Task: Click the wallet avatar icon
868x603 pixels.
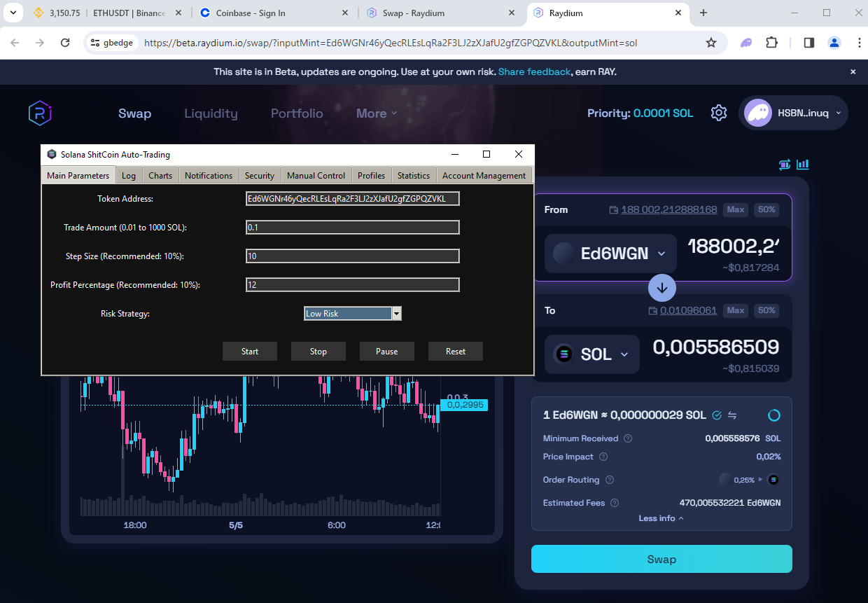Action: (758, 113)
